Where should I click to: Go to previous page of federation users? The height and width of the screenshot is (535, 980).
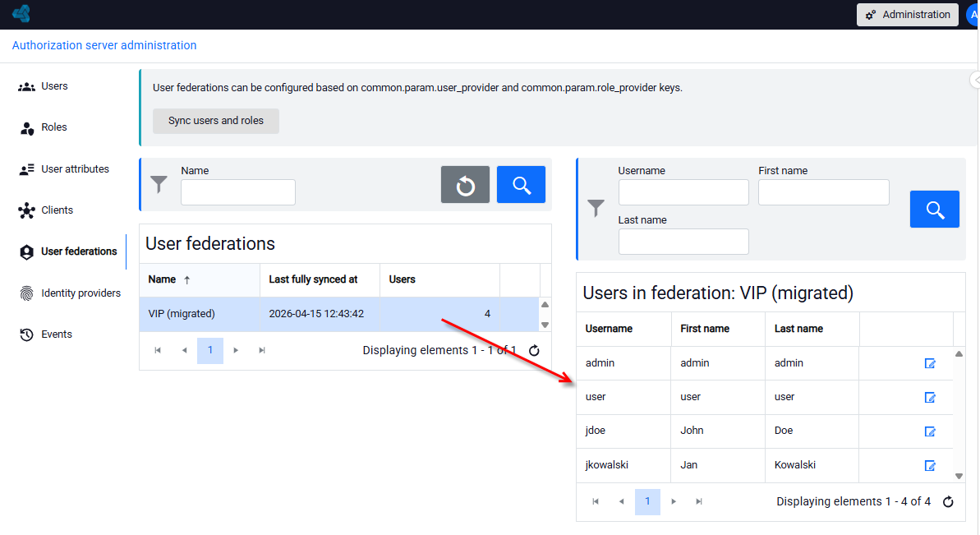621,502
